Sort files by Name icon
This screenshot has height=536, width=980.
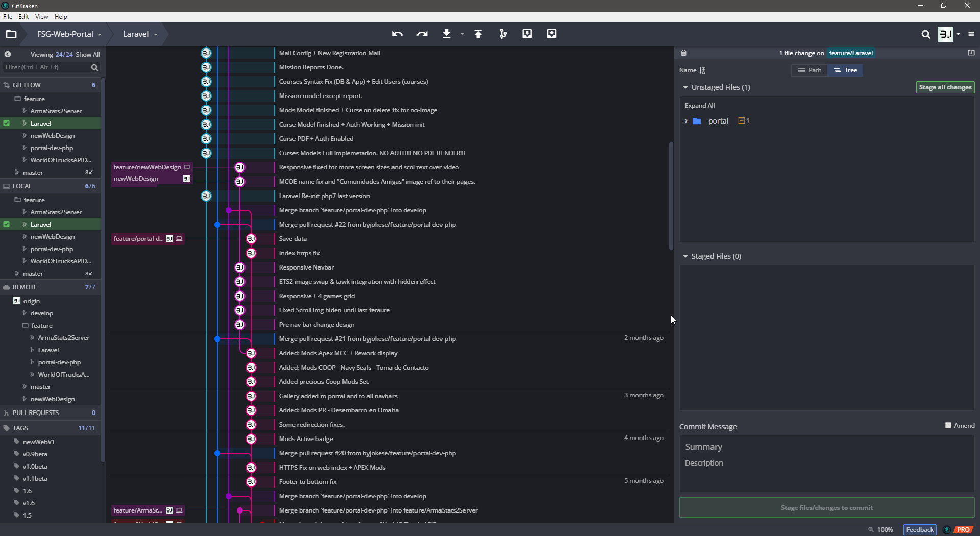pyautogui.click(x=702, y=70)
